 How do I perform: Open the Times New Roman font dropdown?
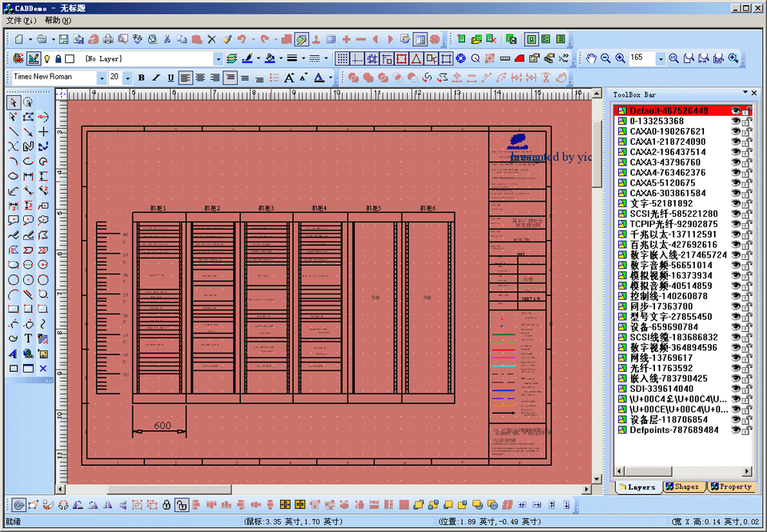(x=101, y=77)
